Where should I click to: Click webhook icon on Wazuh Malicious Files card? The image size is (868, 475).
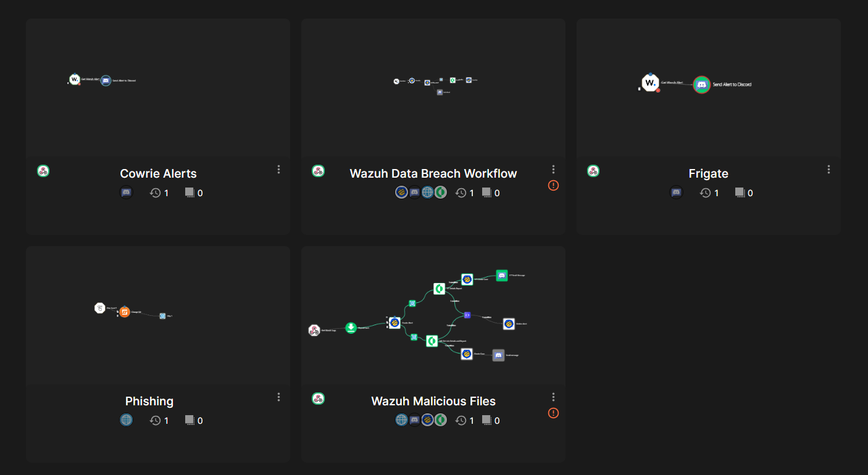pos(318,399)
